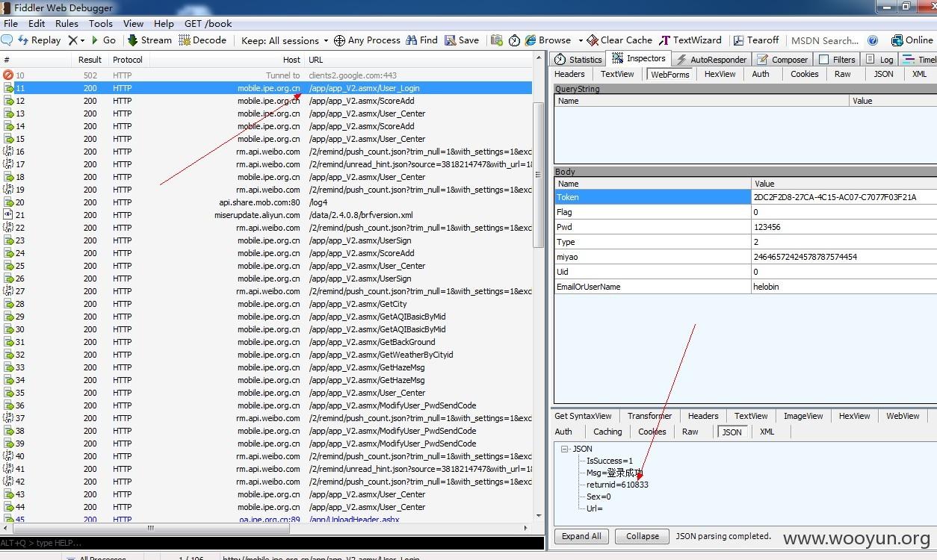Viewport: 937px width, 560px height.
Task: Click the EmailOrUserName value helobin
Action: 844,287
